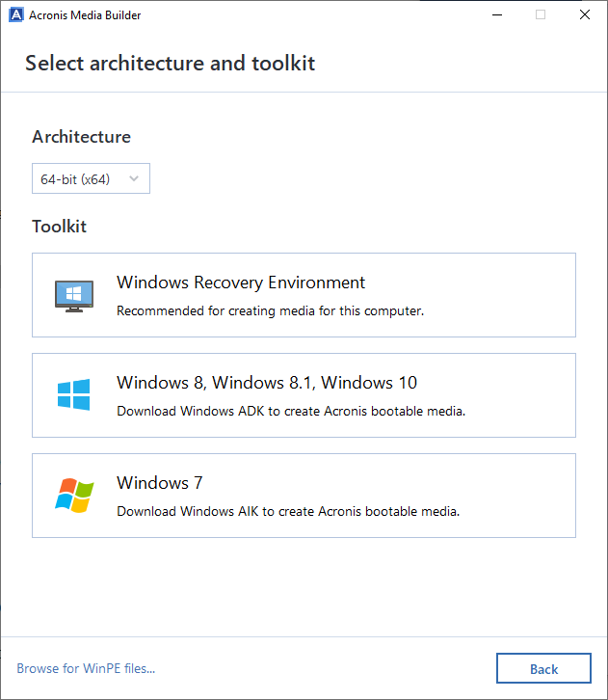The height and width of the screenshot is (700, 608).
Task: Click the colorful Windows 7 flag icon
Action: click(x=73, y=496)
